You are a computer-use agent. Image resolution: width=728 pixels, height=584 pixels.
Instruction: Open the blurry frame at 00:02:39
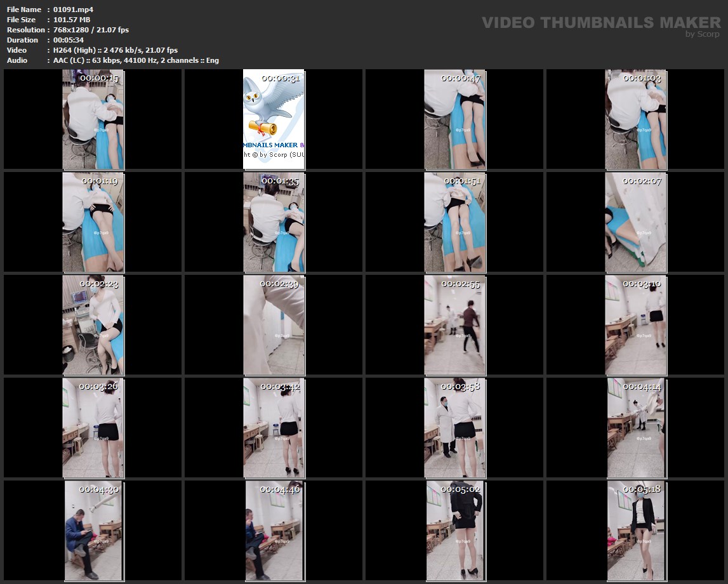274,325
